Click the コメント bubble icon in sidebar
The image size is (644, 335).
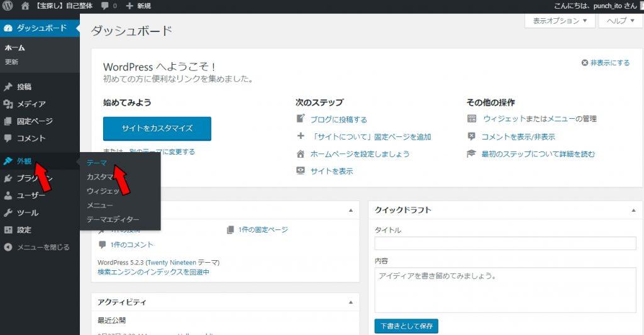pyautogui.click(x=8, y=138)
